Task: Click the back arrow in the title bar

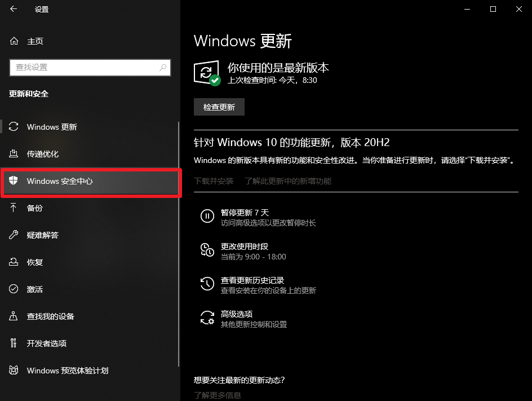Action: pyautogui.click(x=14, y=10)
